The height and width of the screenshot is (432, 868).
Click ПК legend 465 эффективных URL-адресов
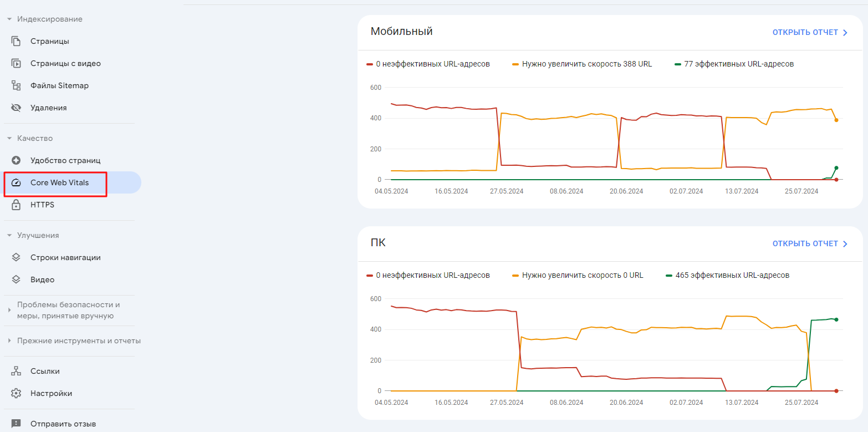[727, 276]
